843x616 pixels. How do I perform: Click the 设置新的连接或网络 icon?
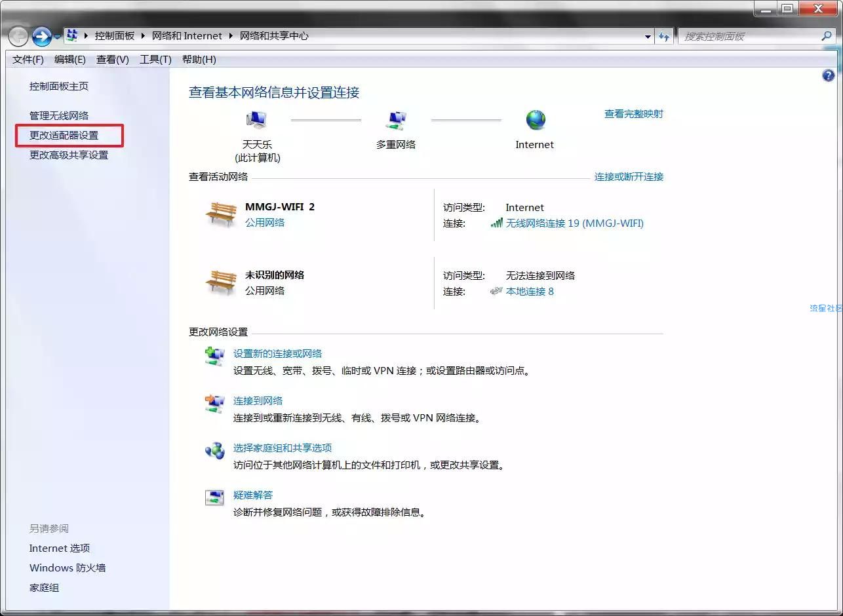coord(214,356)
